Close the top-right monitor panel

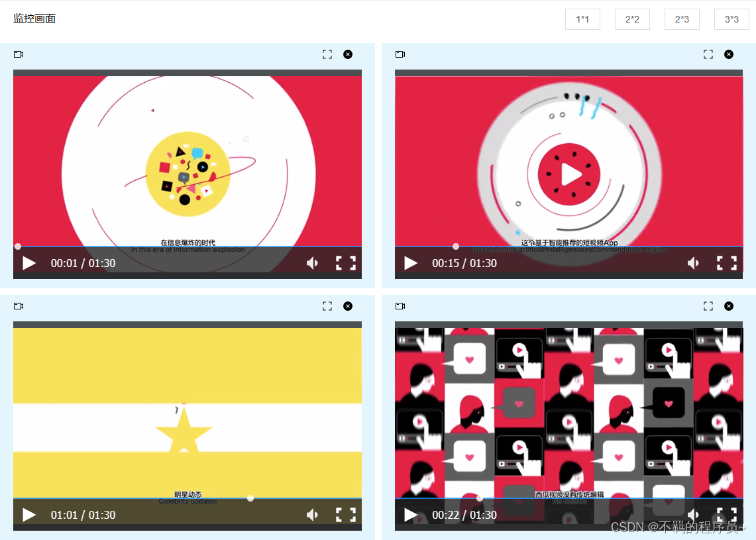728,54
